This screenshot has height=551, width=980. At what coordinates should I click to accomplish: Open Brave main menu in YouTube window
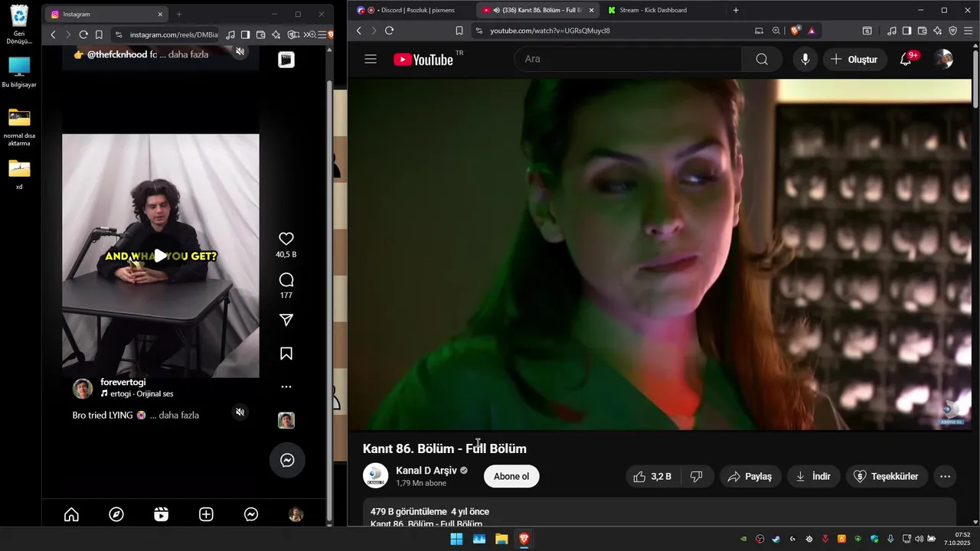tap(968, 31)
